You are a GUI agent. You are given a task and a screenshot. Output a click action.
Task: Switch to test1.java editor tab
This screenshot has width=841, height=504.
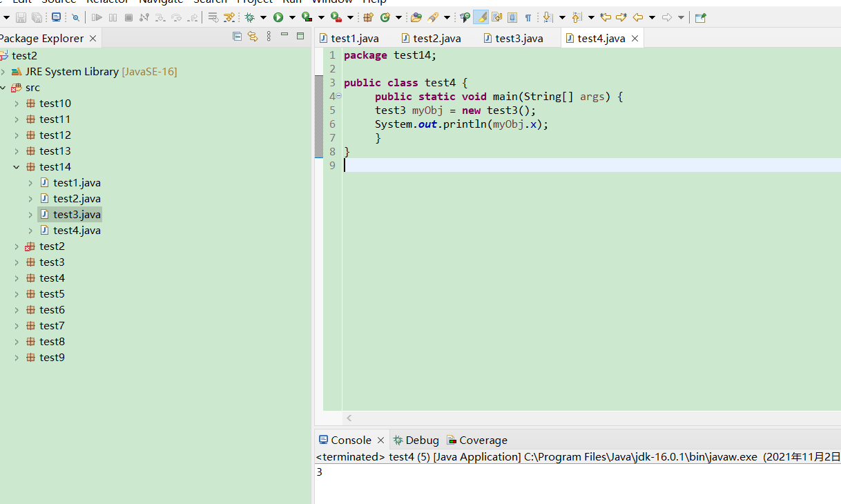[349, 38]
